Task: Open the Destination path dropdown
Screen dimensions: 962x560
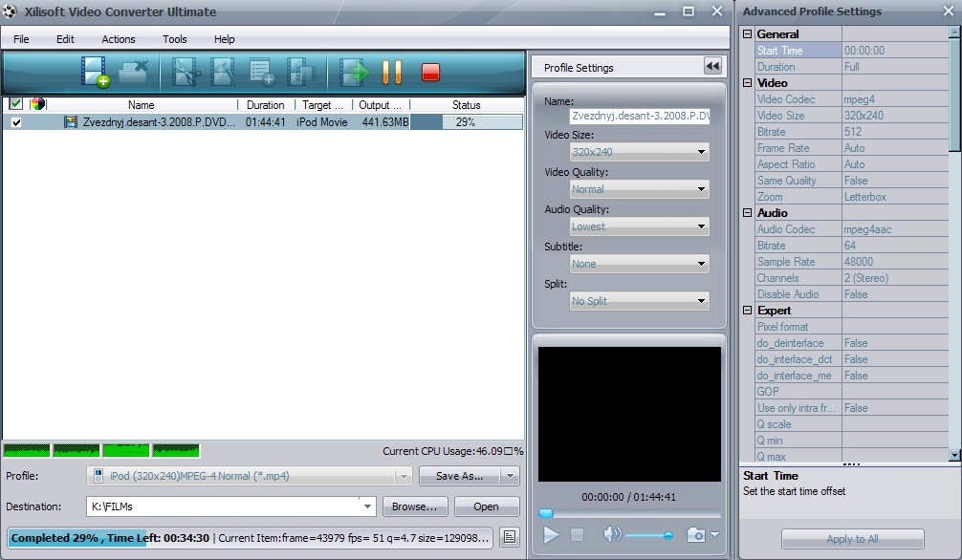Action: coord(367,506)
